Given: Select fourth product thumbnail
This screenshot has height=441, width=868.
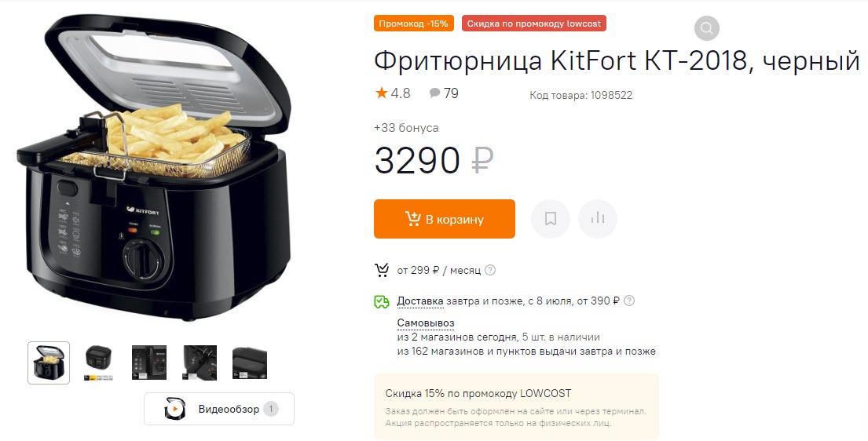Looking at the screenshot, I should point(200,363).
